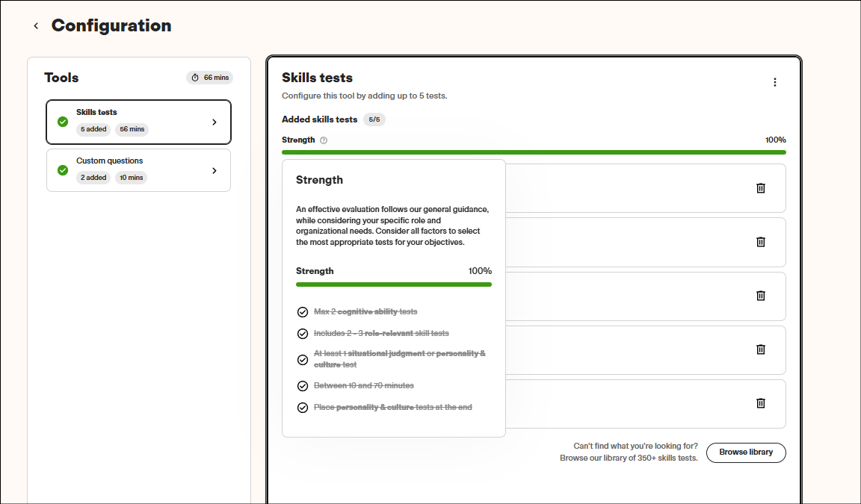The height and width of the screenshot is (504, 861).
Task: Delete the fifth skills test with trash icon
Action: click(x=761, y=403)
